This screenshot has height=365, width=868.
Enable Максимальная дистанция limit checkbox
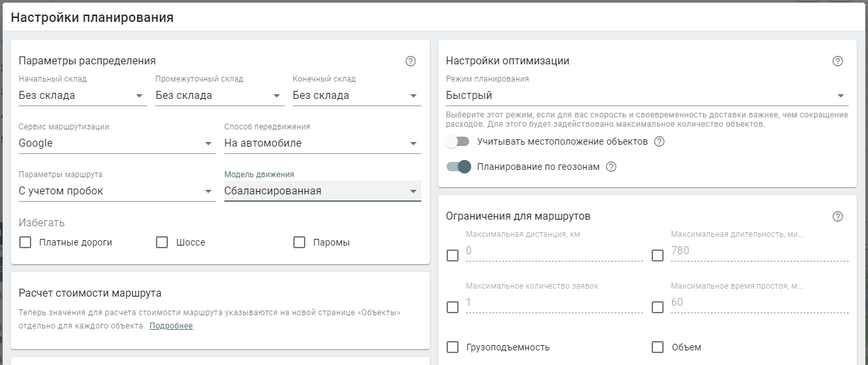(453, 256)
